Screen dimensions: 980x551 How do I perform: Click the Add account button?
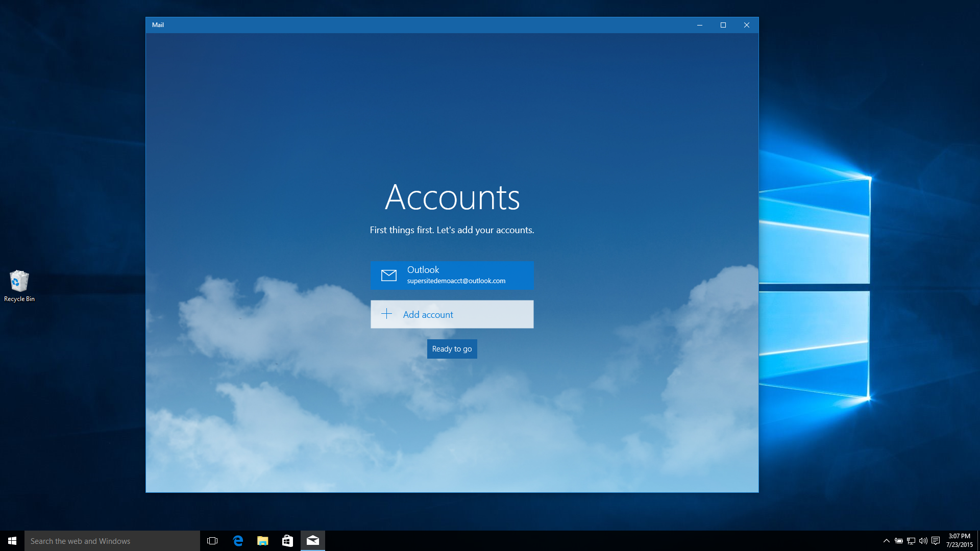tap(452, 314)
